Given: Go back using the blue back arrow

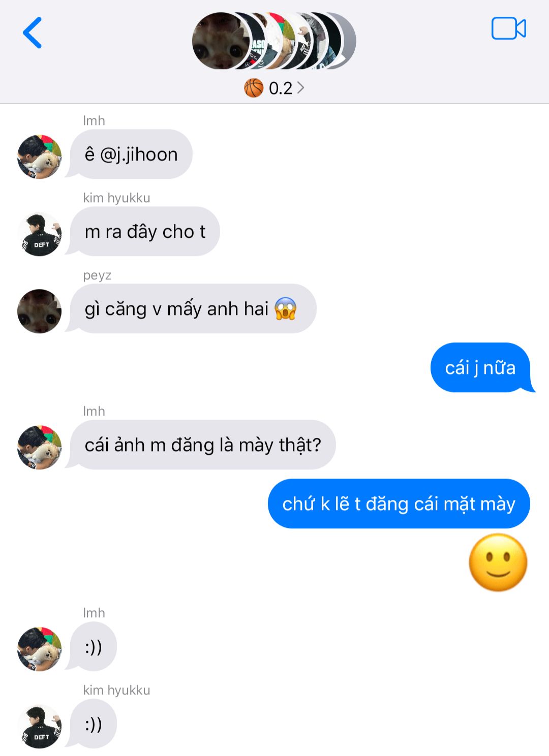Looking at the screenshot, I should coord(33,33).
